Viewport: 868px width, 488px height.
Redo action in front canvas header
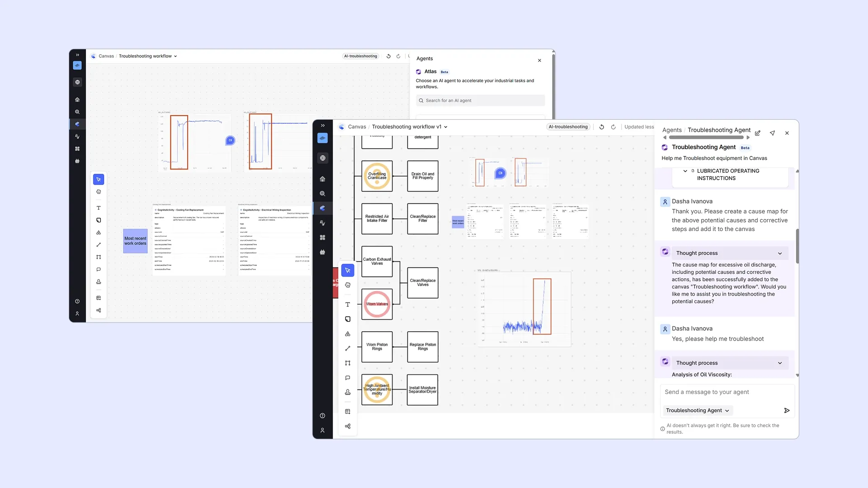613,127
